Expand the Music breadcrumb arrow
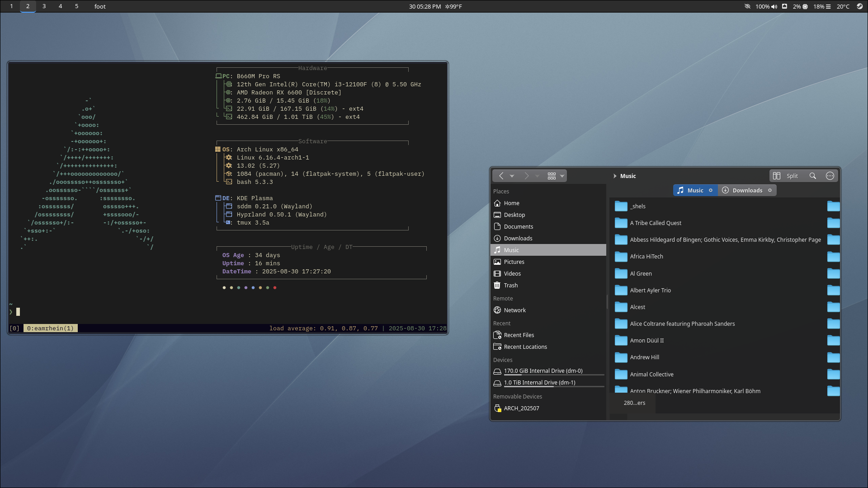 (615, 176)
